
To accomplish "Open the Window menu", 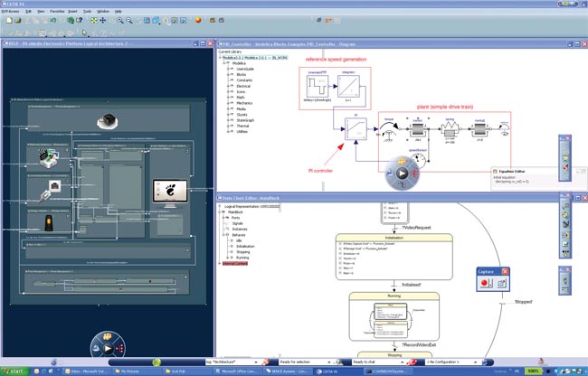I will (x=103, y=12).
